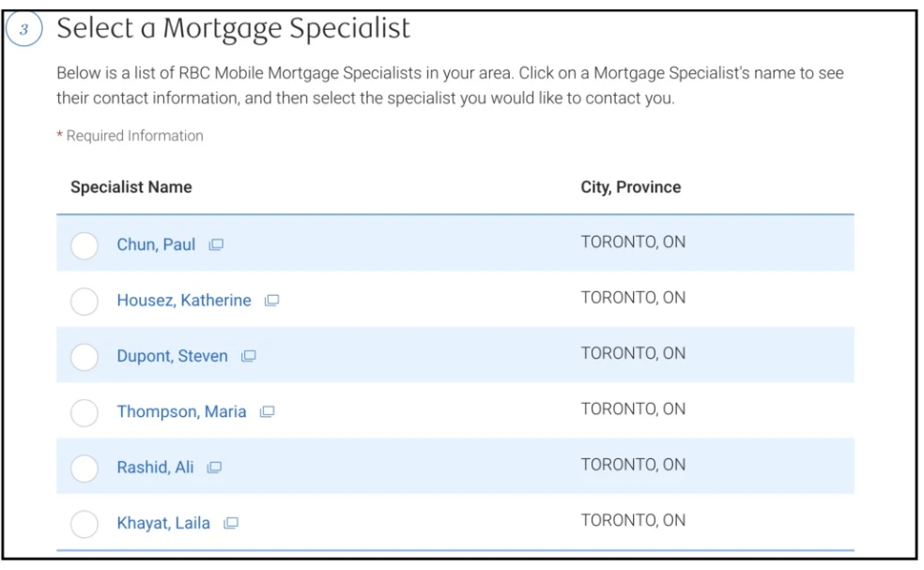View Rashid, Ali contact details

[155, 467]
